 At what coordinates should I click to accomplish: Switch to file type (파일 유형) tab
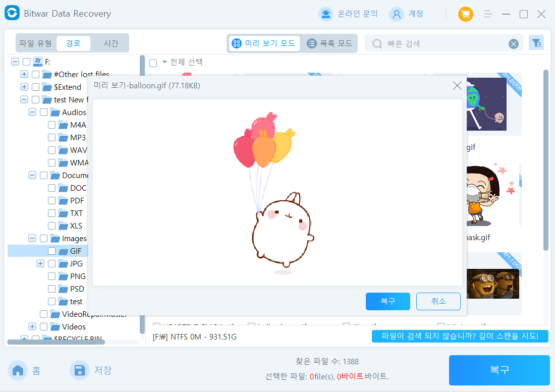[x=35, y=43]
